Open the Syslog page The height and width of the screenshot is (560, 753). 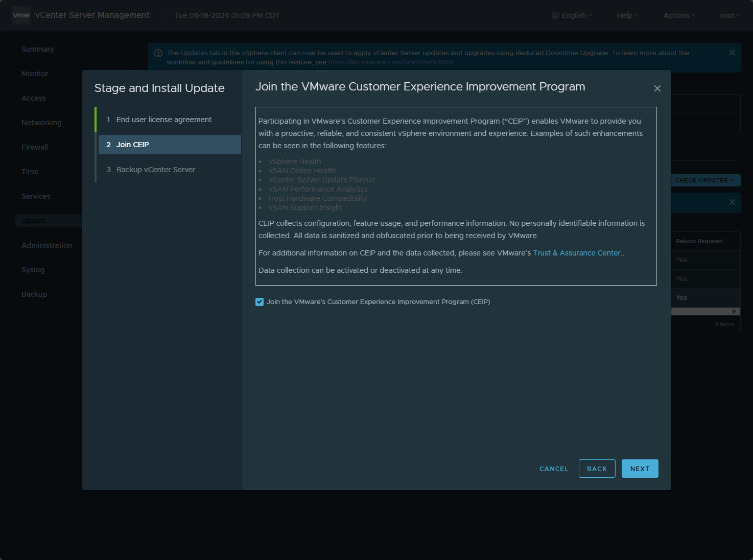33,270
